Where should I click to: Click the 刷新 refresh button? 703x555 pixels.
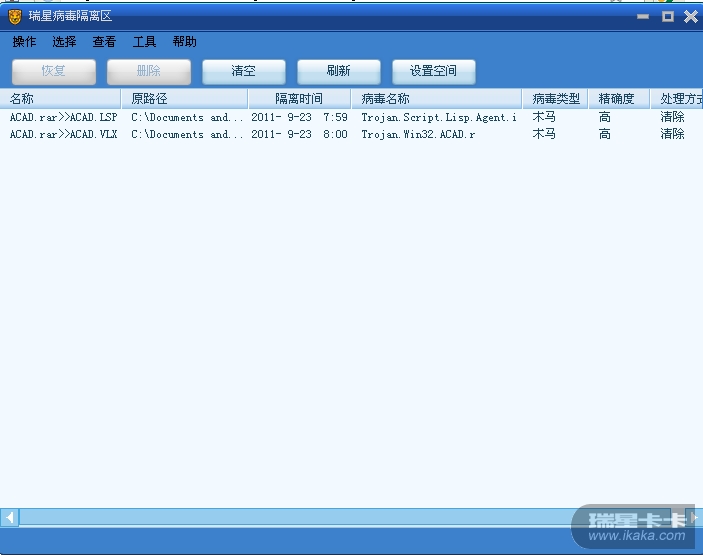[339, 71]
